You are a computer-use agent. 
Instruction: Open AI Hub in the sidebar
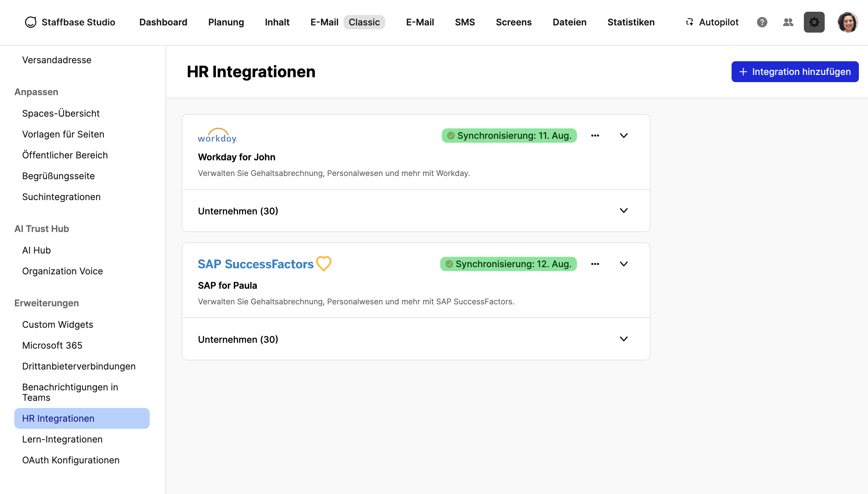[36, 250]
